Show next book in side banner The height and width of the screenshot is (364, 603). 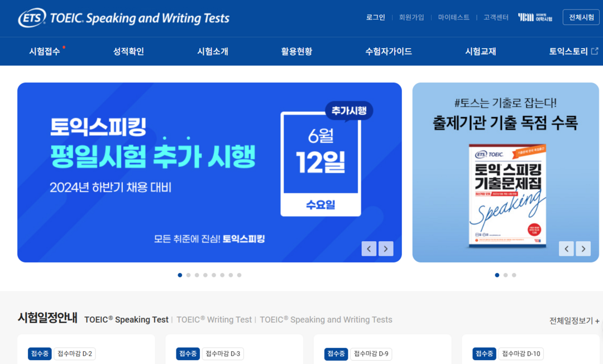coord(583,248)
